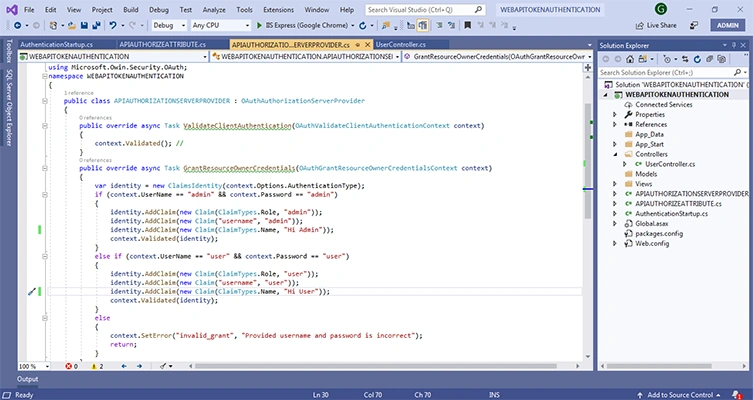The height and width of the screenshot is (400, 753).
Task: Collapse ValidateClientAuthentication method outline
Action: 45,126
